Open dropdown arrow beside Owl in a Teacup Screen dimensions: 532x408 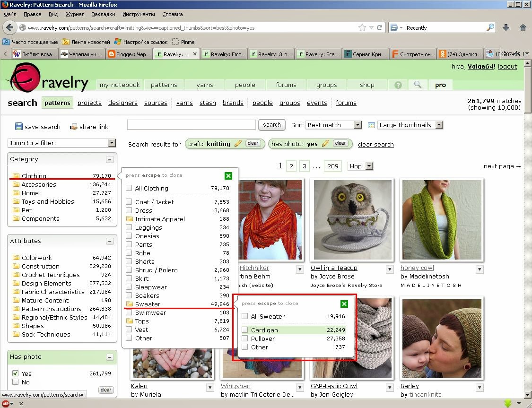(390, 269)
